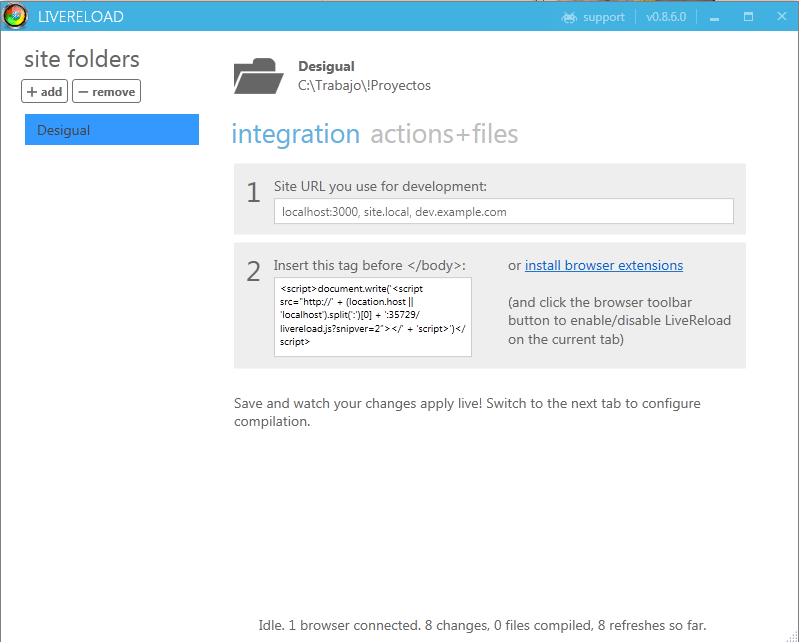
Task: Click the site folders heading
Action: [82, 60]
